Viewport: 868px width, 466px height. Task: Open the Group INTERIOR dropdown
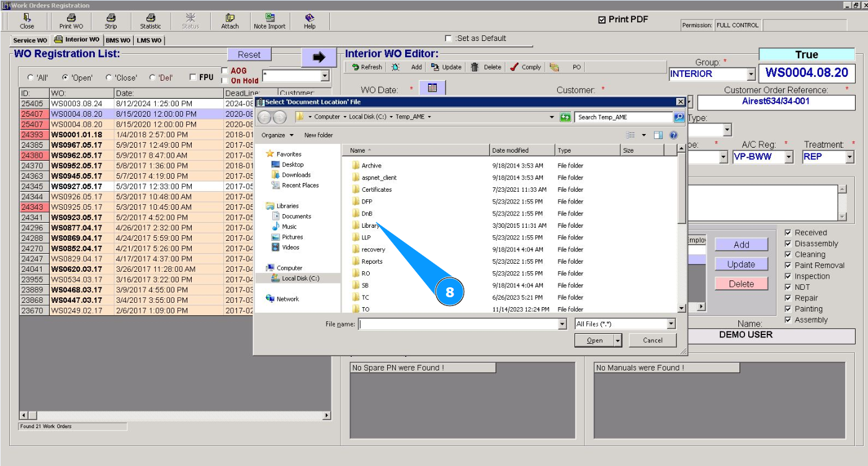(751, 74)
